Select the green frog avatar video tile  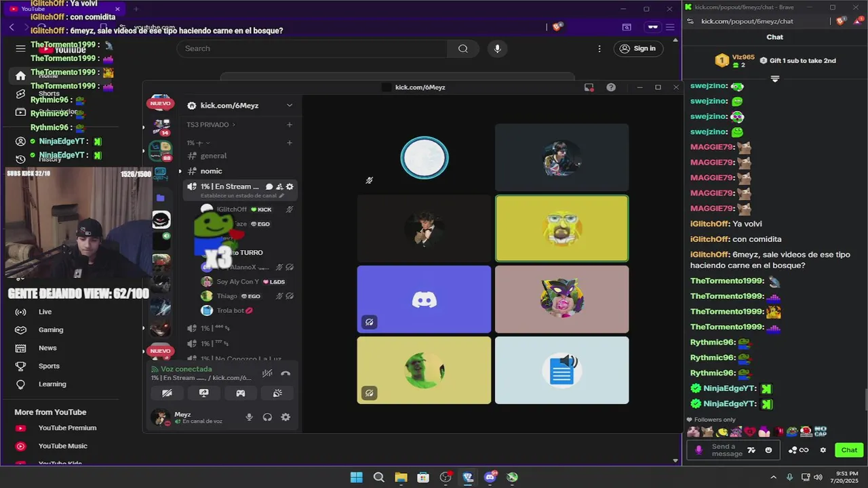pos(424,370)
